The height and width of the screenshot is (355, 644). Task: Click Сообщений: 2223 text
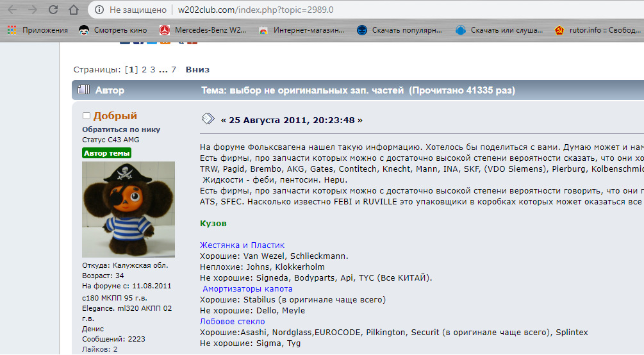tap(114, 339)
